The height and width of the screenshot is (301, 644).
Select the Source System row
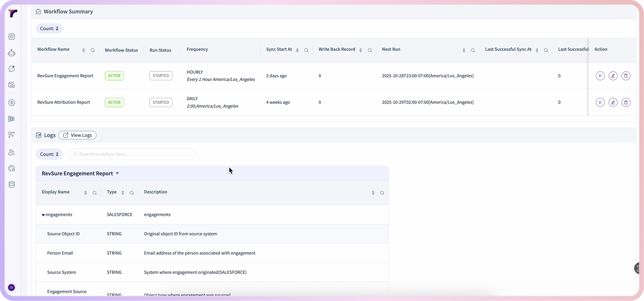coord(212,272)
